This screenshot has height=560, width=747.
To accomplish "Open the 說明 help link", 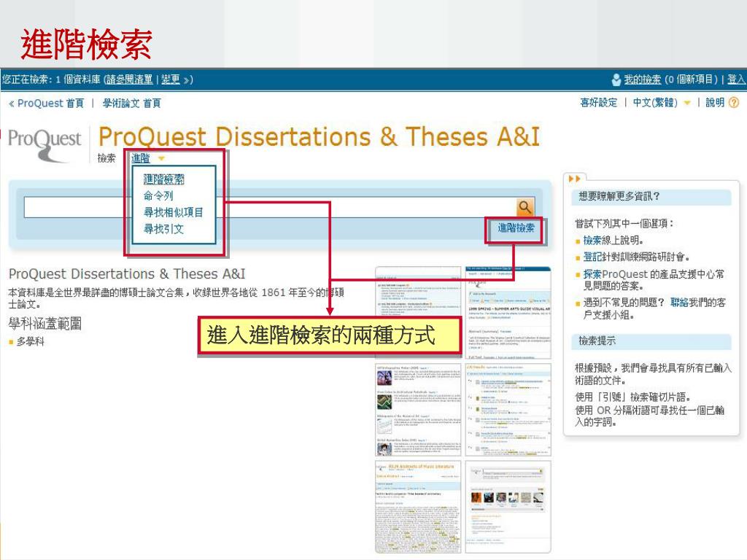I will (715, 102).
